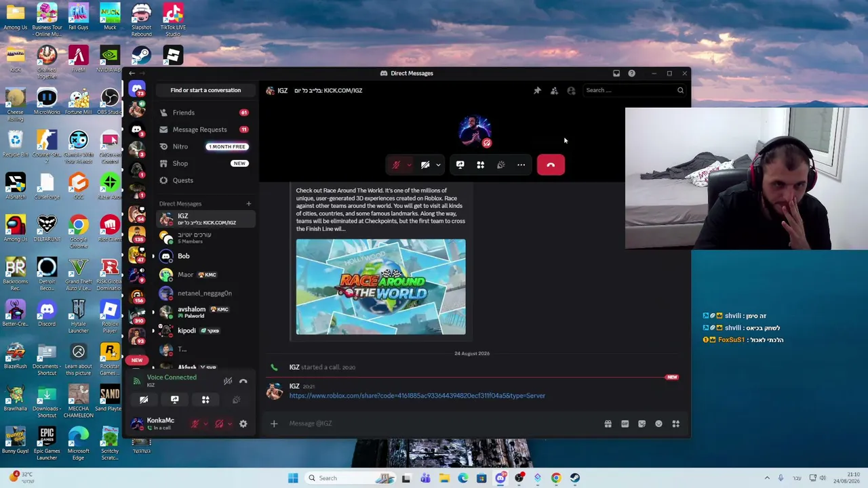This screenshot has width=868, height=488.
Task: Open the Discord help icon in title bar
Action: tap(631, 73)
